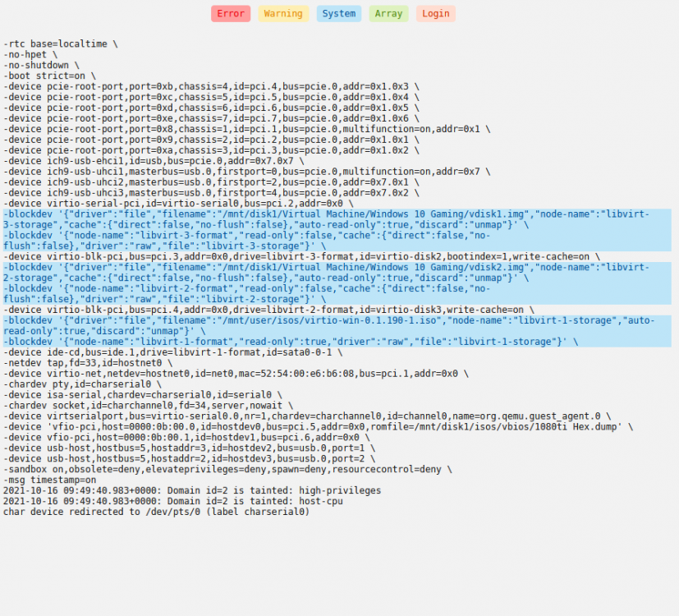The width and height of the screenshot is (679, 616).
Task: Click the vfio-pci line with 1080ti Hex.dump romfile
Action: pyautogui.click(x=319, y=427)
